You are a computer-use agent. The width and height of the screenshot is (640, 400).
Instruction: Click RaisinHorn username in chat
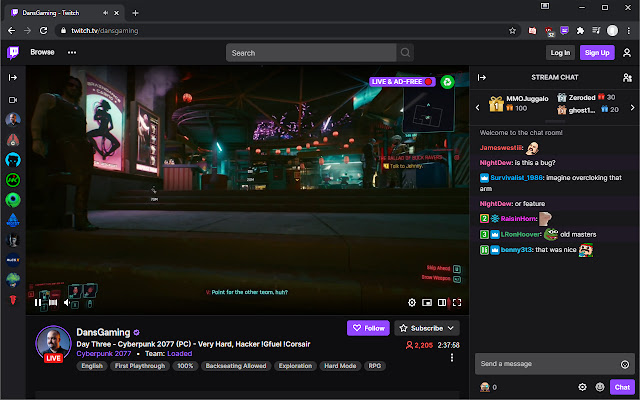pos(518,219)
